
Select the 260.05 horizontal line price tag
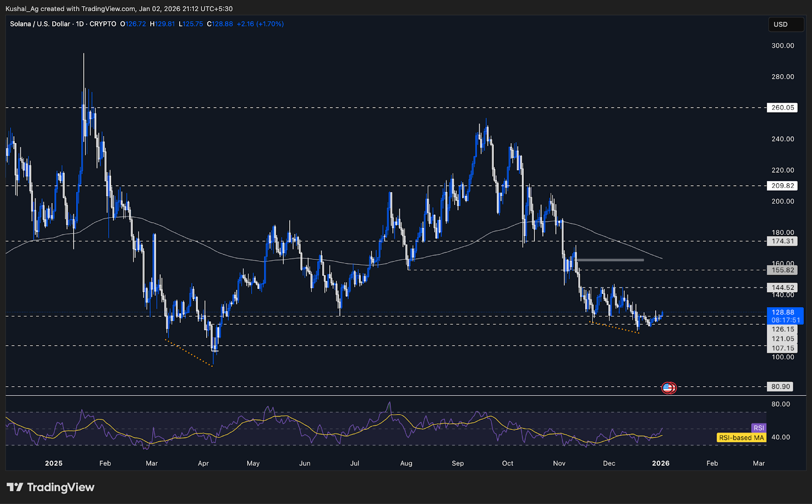tap(782, 108)
